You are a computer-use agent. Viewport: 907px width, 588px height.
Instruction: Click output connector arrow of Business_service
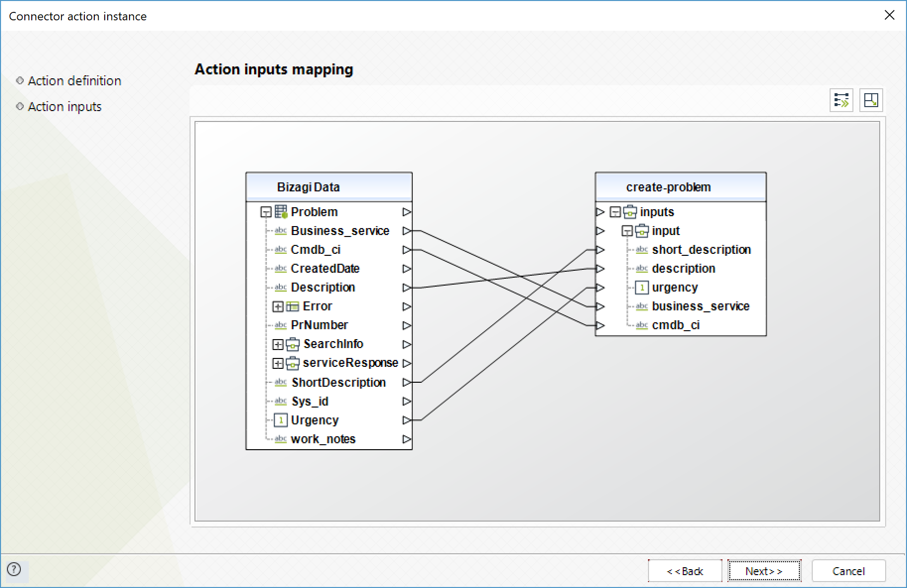click(x=407, y=231)
